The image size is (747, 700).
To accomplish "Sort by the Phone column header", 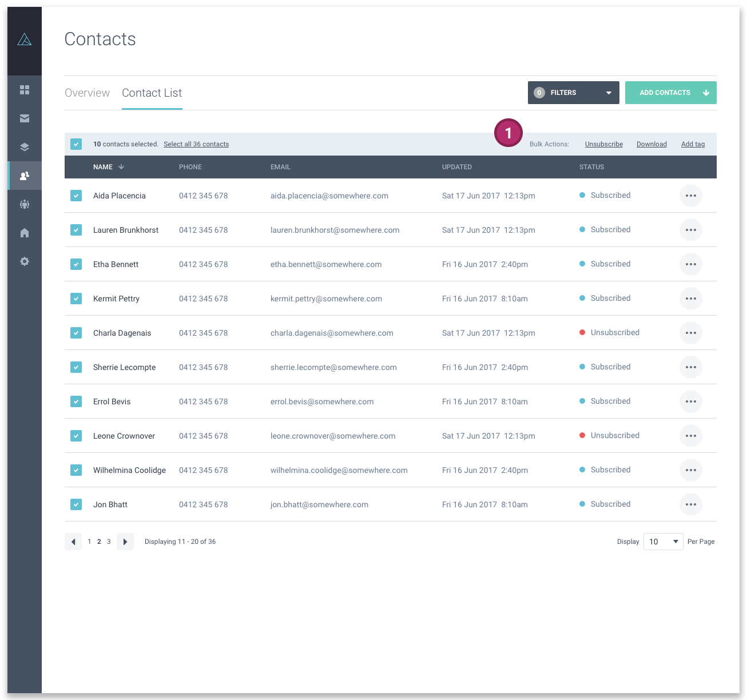I will [x=190, y=167].
